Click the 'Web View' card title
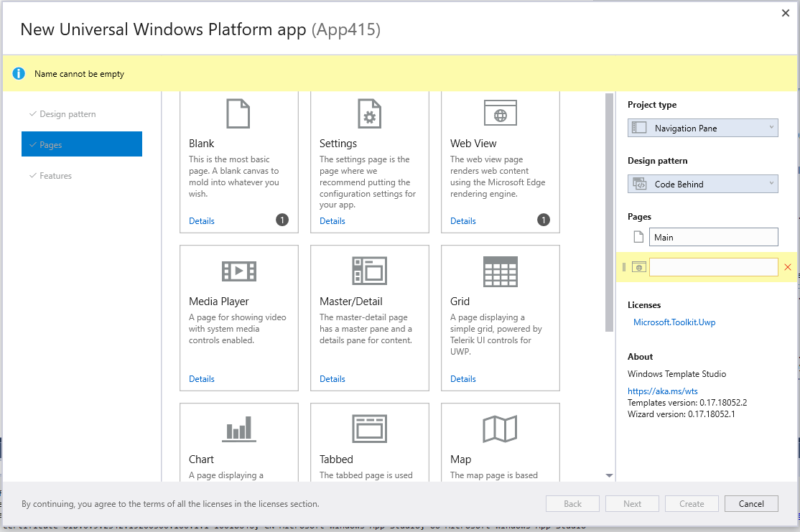Screen dimensions: 800x532 (473, 144)
